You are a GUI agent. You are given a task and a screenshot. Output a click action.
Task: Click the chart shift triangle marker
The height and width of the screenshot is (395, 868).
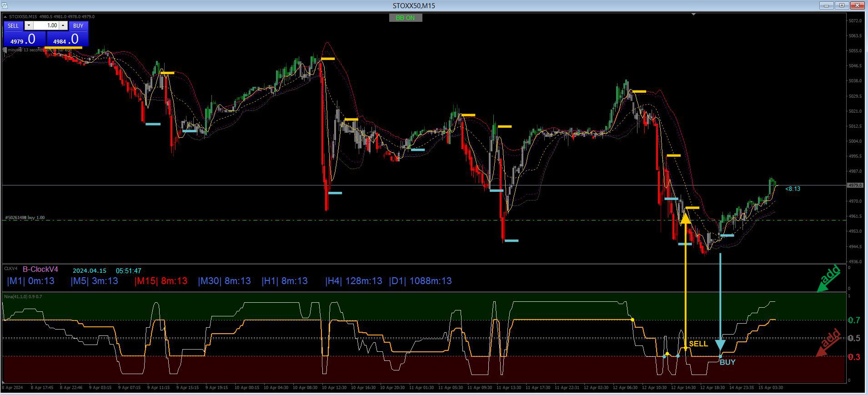click(693, 14)
